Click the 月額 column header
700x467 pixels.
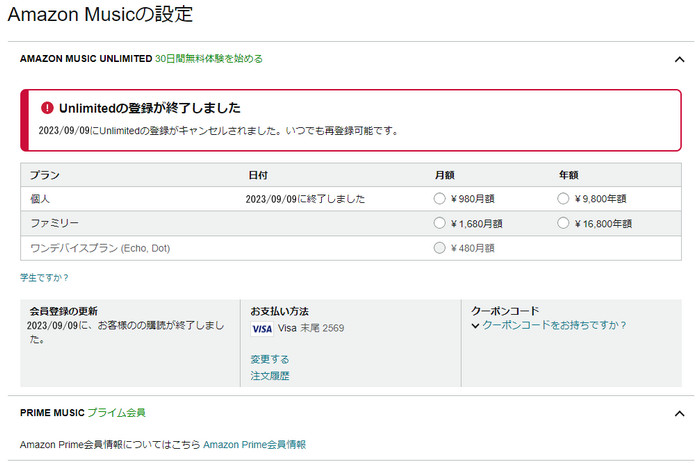(445, 175)
